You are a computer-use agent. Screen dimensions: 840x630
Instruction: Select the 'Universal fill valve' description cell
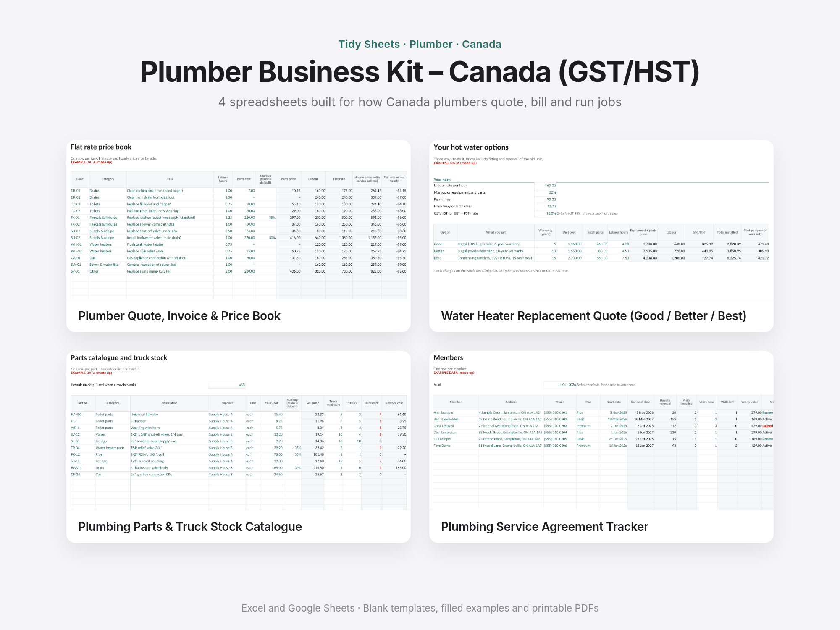pyautogui.click(x=169, y=414)
